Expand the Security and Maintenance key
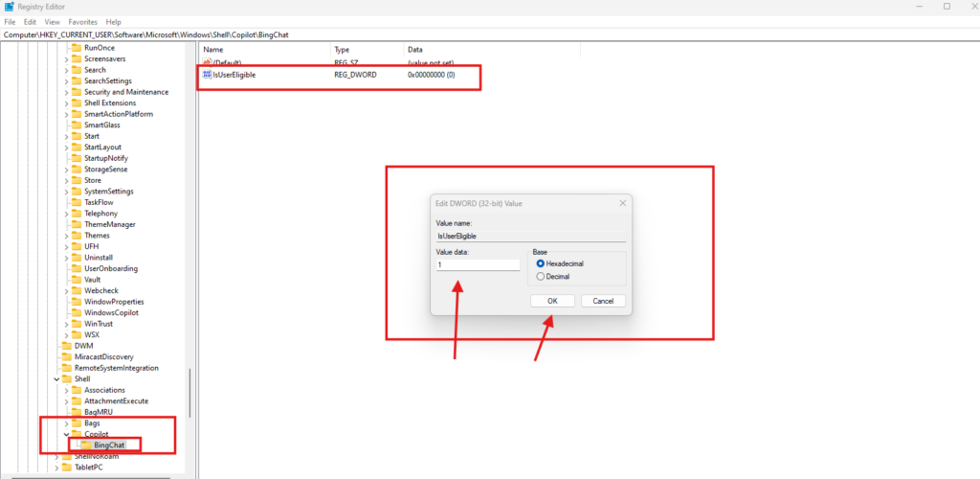980x479 pixels. click(66, 92)
